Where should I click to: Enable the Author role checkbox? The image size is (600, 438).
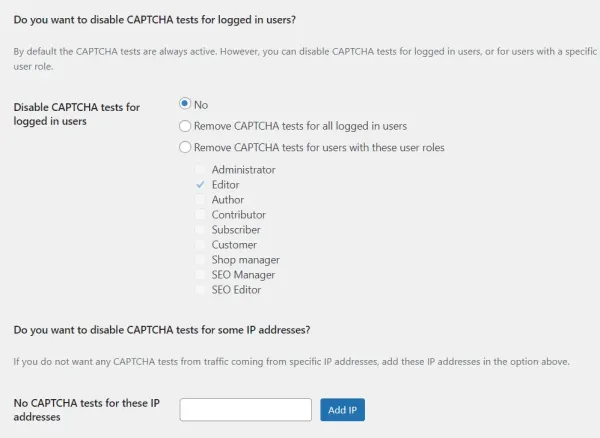point(202,200)
